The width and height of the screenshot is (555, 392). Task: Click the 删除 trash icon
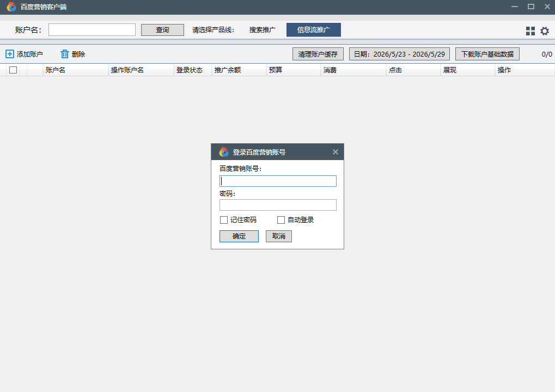coord(64,54)
